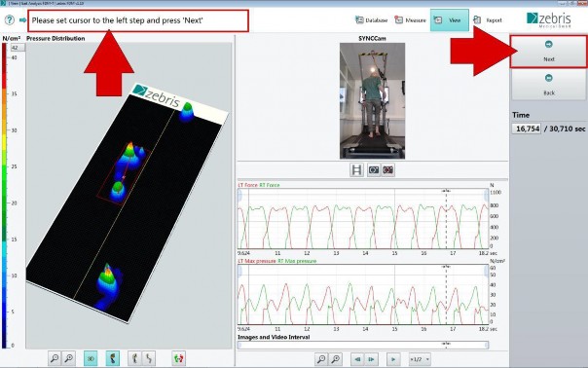Toggle the 3D pressure view button
The width and height of the screenshot is (588, 368).
[91, 358]
